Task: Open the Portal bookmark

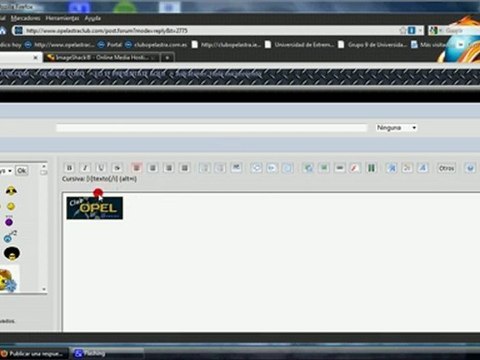Action: 110,45
